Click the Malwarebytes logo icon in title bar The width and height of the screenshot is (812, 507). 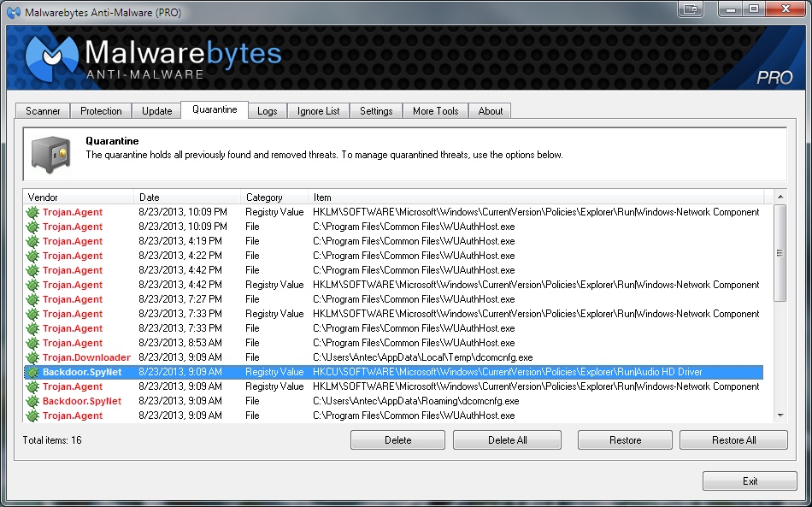pyautogui.click(x=14, y=12)
